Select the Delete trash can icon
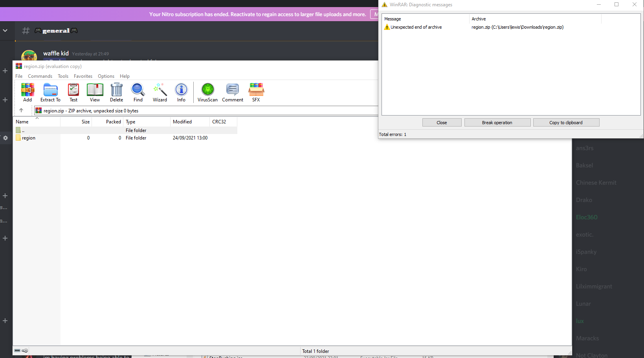The height and width of the screenshot is (358, 644). tap(116, 92)
